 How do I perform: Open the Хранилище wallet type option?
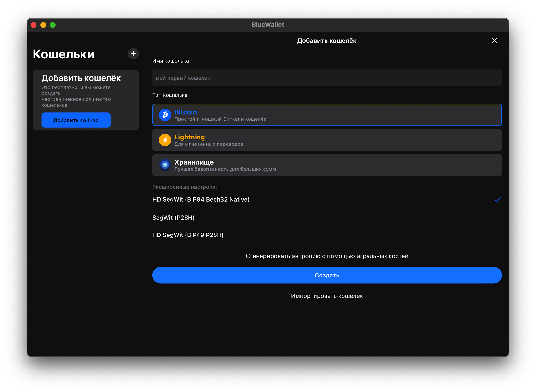(x=327, y=165)
